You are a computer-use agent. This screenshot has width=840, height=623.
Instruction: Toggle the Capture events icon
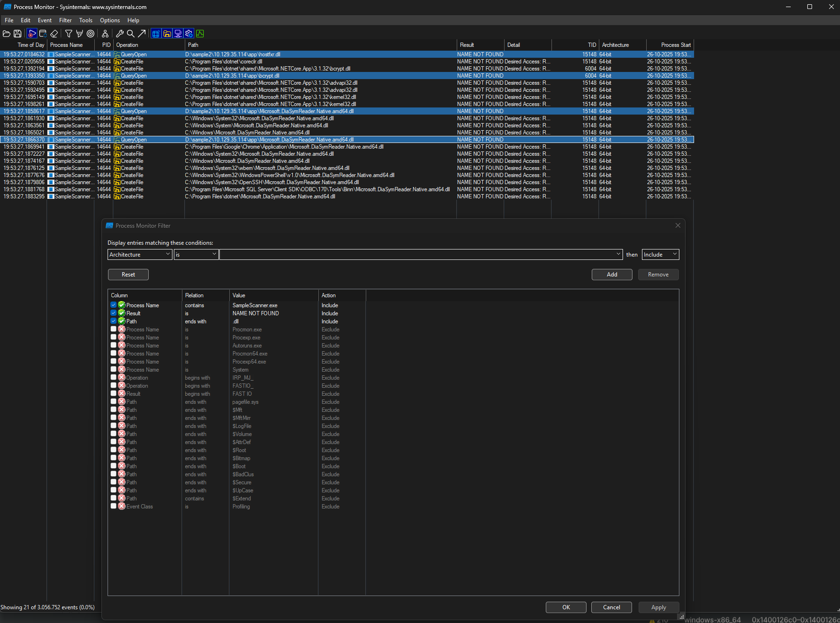pyautogui.click(x=32, y=34)
